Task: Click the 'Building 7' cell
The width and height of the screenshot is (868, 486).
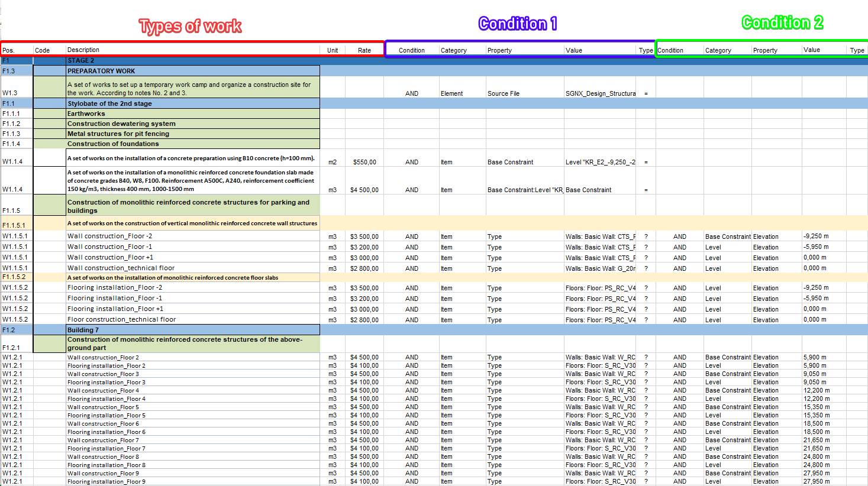Action: point(192,330)
